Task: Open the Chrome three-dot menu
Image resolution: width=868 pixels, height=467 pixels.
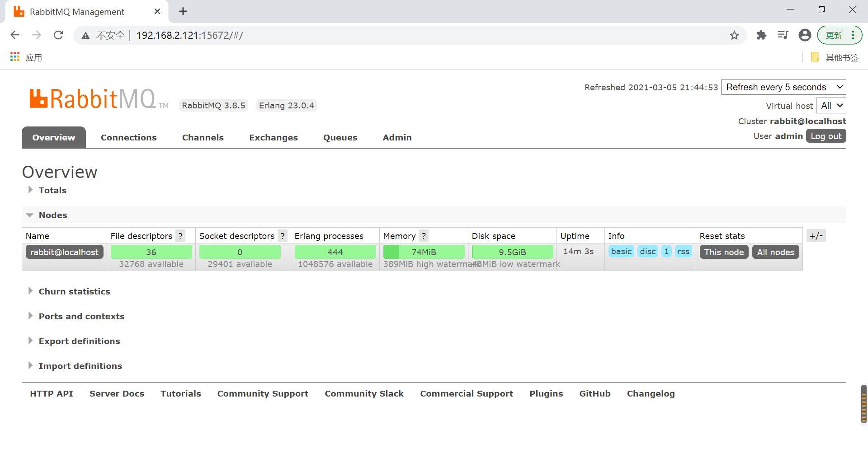Action: (853, 35)
